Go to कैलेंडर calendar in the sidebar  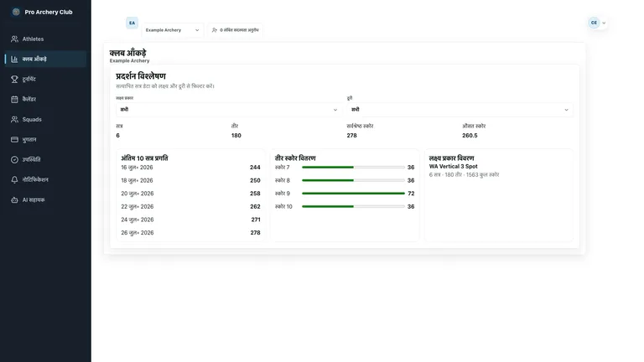(x=45, y=100)
